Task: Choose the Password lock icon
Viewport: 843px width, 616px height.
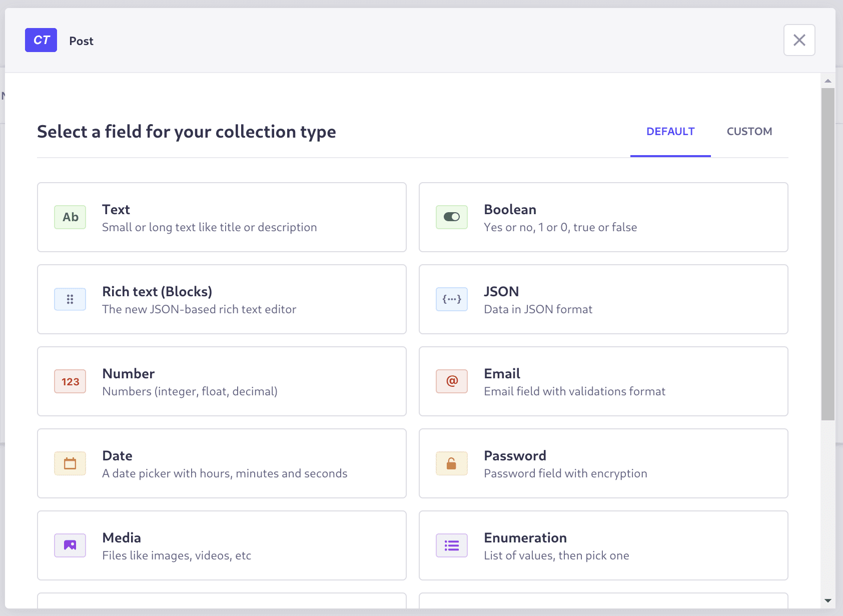Action: [451, 463]
